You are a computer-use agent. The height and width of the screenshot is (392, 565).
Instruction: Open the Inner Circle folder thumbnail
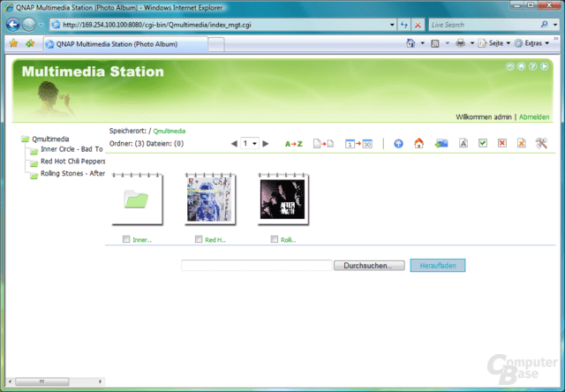tap(137, 200)
